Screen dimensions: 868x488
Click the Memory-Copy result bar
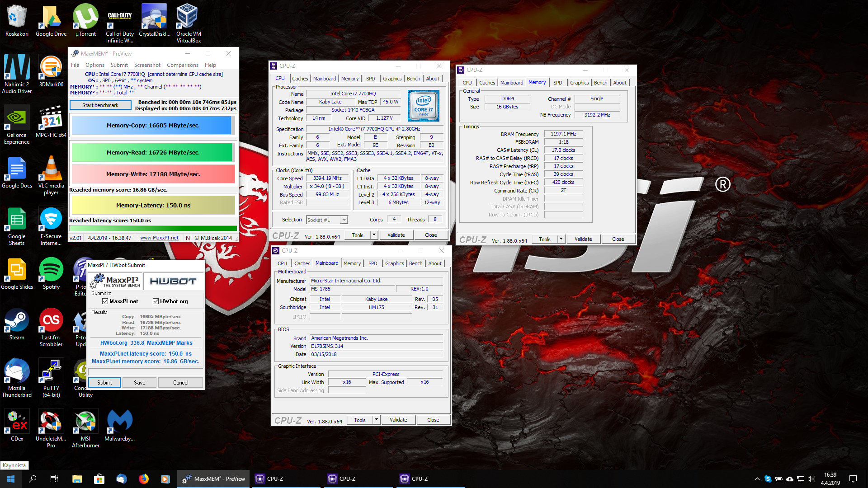pyautogui.click(x=153, y=125)
